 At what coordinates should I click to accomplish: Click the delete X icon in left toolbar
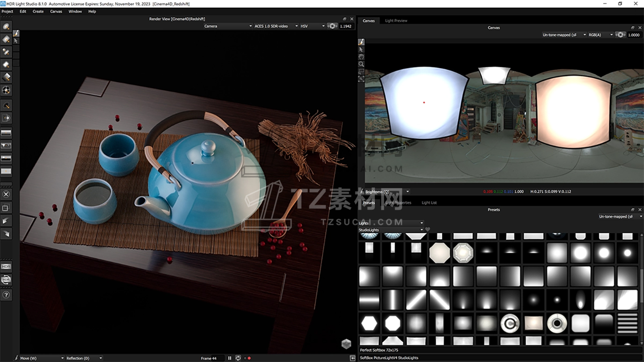pos(6,194)
